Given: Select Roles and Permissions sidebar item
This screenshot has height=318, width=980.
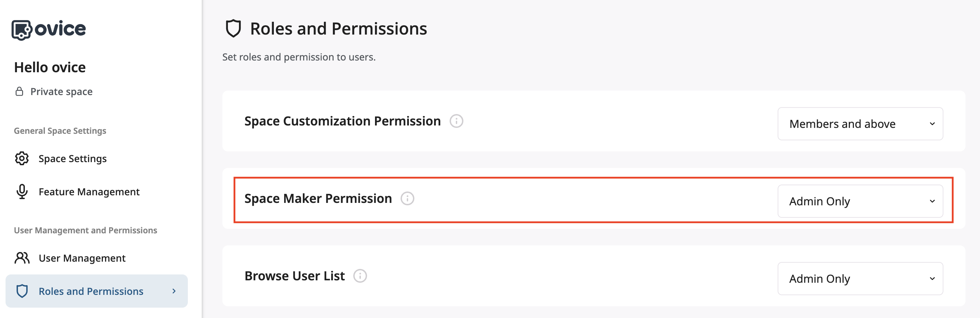Looking at the screenshot, I should point(91,291).
